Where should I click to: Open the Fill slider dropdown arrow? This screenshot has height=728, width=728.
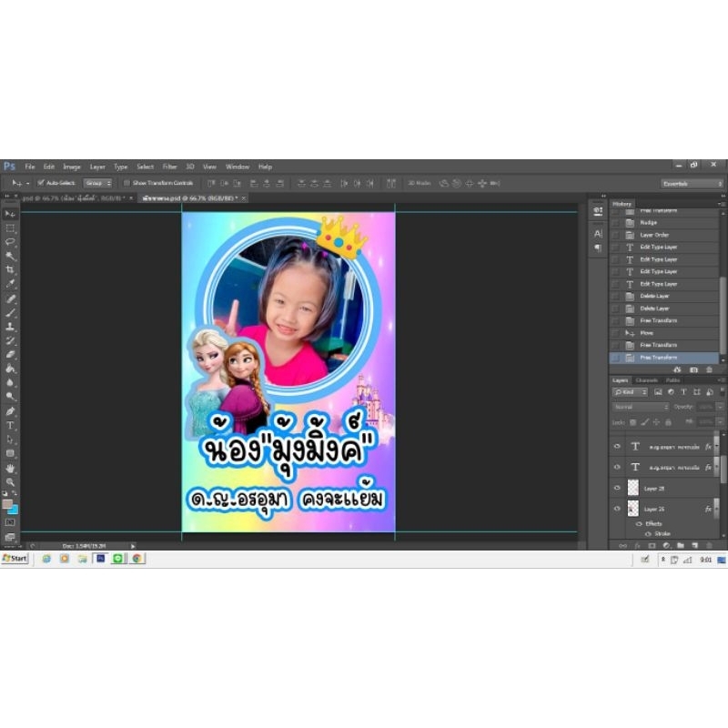tap(720, 422)
